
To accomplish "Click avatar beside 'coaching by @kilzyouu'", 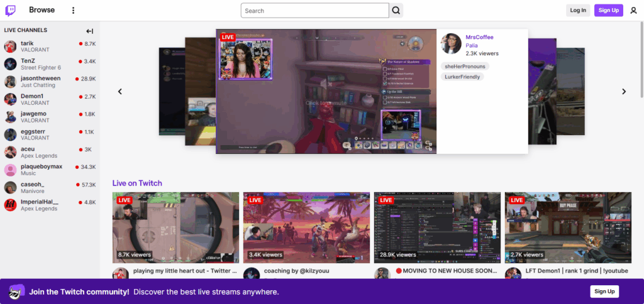I will pos(252,274).
